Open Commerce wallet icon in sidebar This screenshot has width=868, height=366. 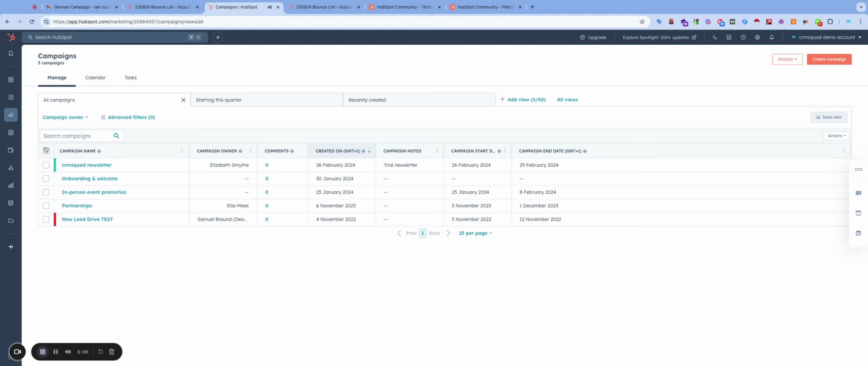[11, 150]
